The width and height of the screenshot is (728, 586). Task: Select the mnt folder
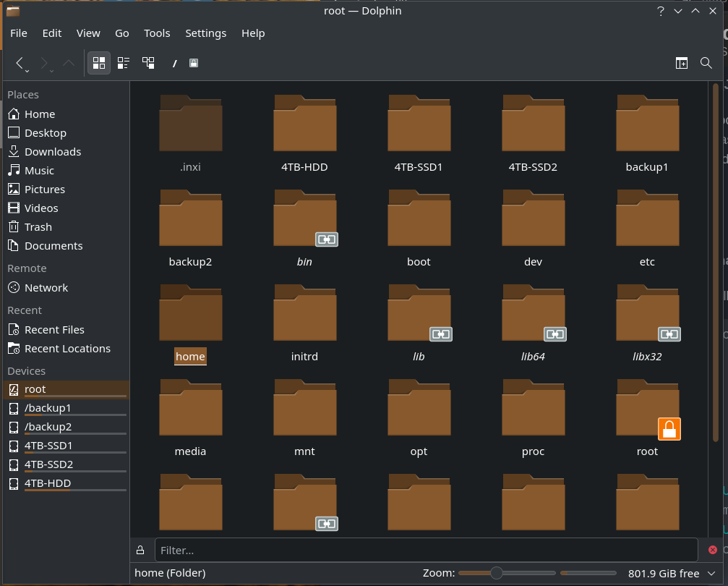click(304, 407)
